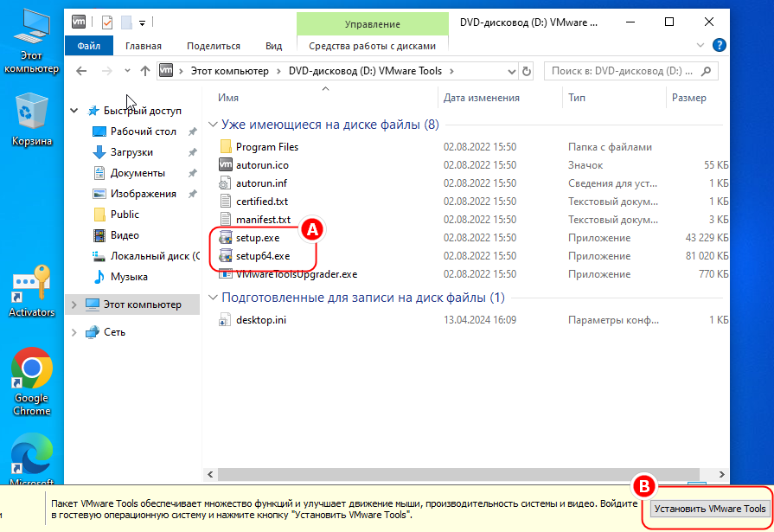774x532 pixels.
Task: Open the Properties quick access toolbar icon
Action: click(x=107, y=22)
